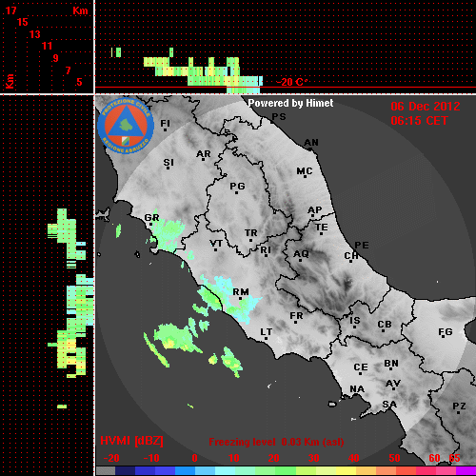Click the '0' dBZ scale value
This screenshot has height=476, width=476.
click(194, 458)
